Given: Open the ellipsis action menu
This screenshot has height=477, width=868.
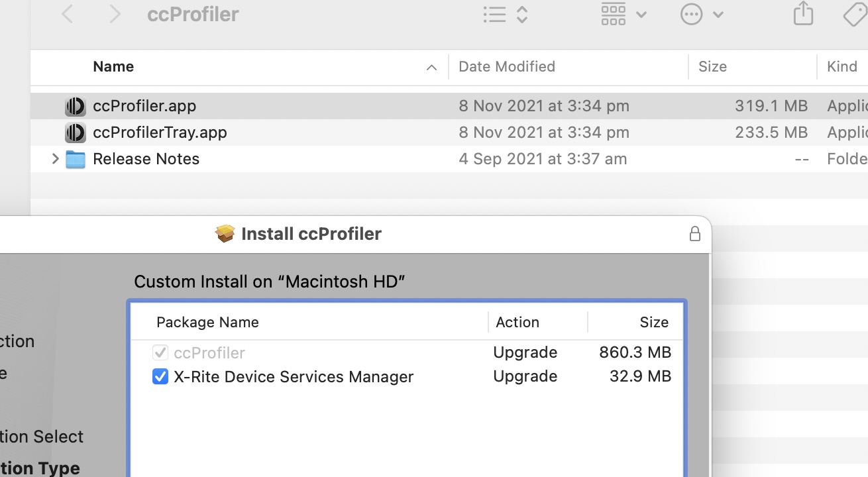Looking at the screenshot, I should [701, 14].
